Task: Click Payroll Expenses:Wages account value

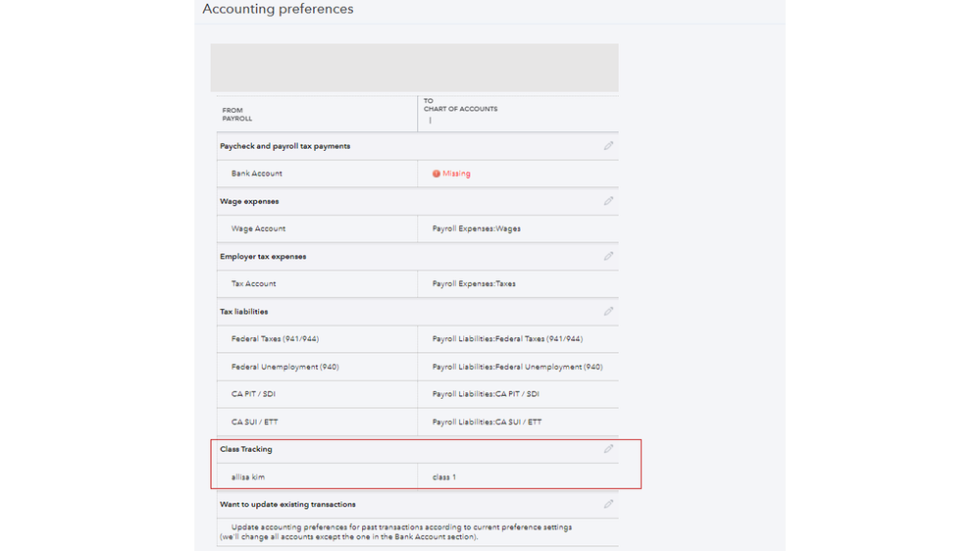Action: tap(476, 228)
